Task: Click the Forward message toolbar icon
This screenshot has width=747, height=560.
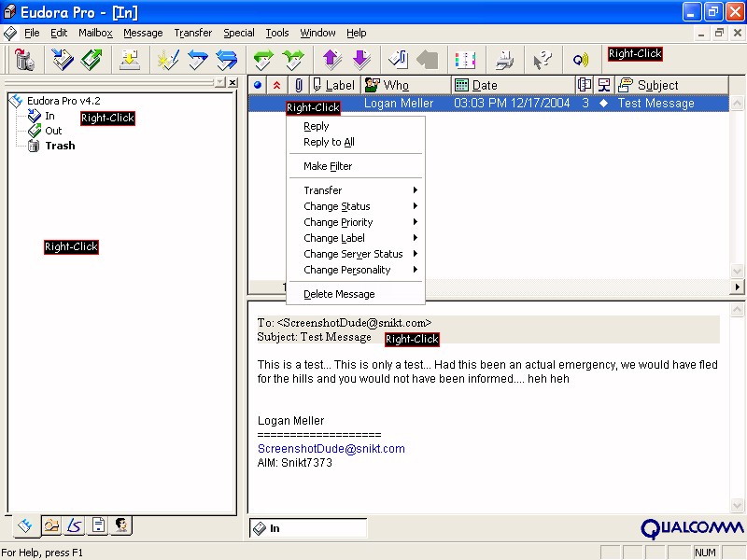Action: pos(263,60)
